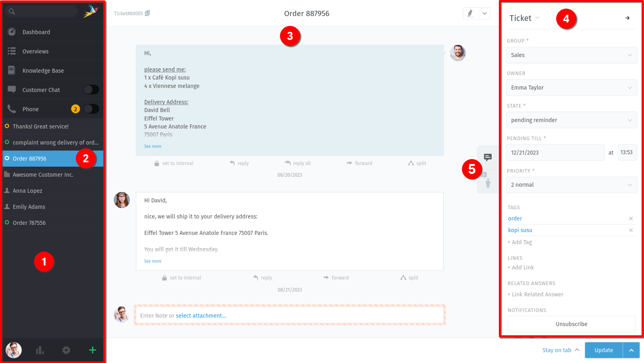Click the green plus to create new

pyautogui.click(x=92, y=350)
